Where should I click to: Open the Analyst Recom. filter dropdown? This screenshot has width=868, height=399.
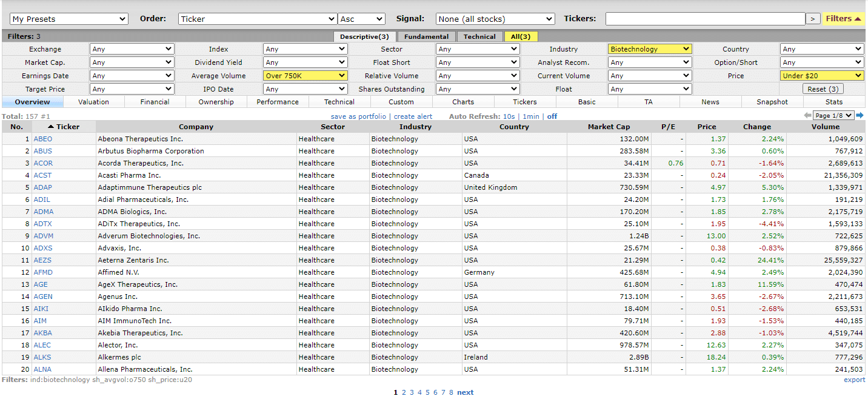(650, 62)
